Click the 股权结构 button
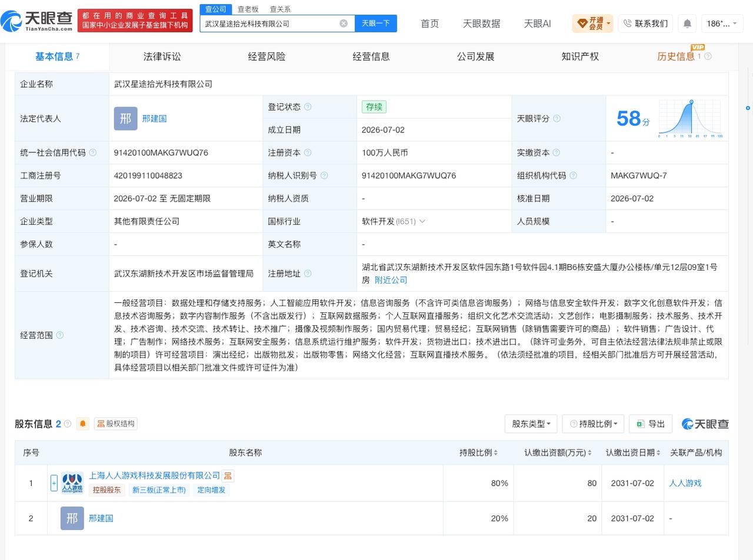 116,424
